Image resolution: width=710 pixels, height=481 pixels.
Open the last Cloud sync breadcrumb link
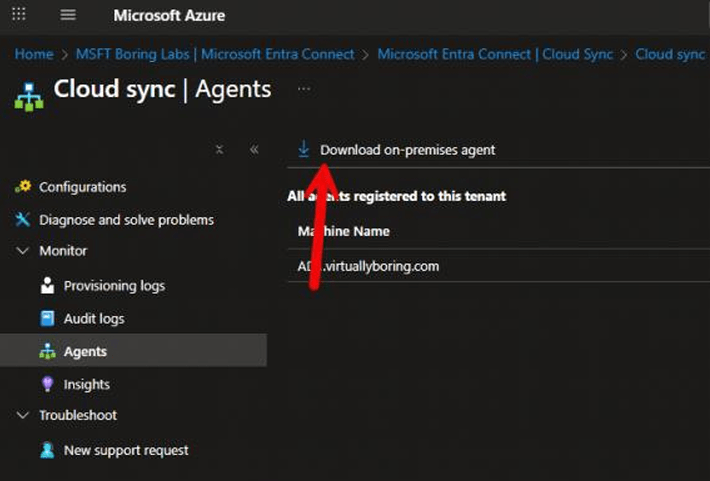pyautogui.click(x=670, y=54)
